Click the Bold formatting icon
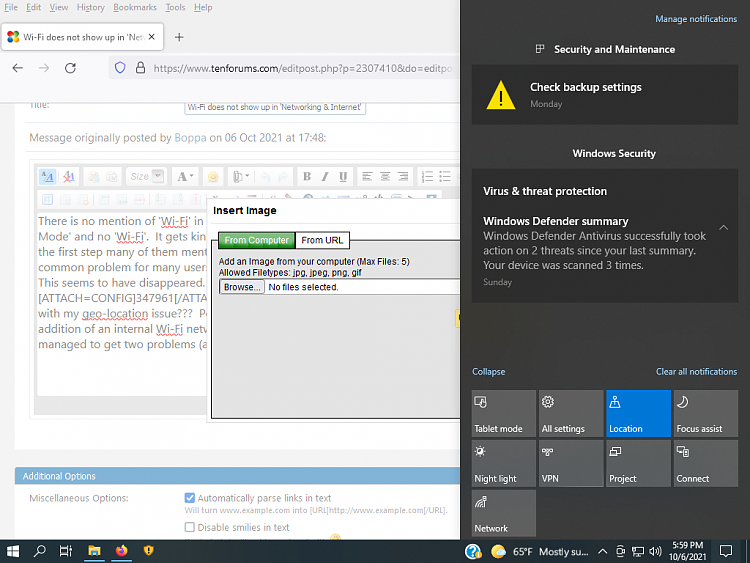The width and height of the screenshot is (750, 563). [x=308, y=177]
